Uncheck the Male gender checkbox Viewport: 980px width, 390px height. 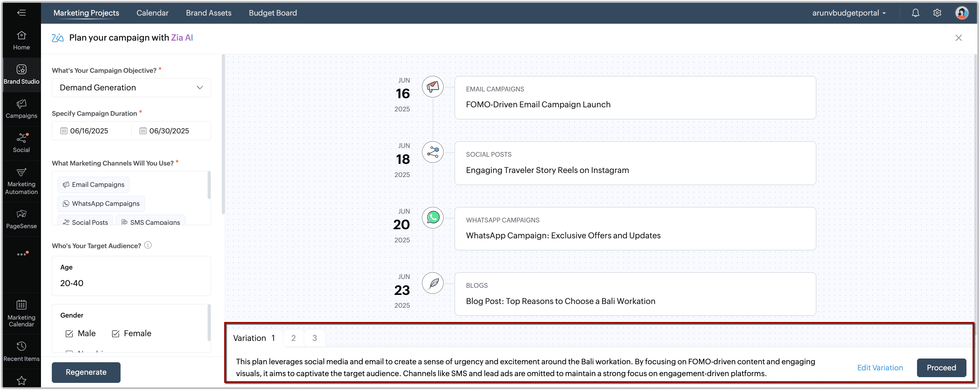[x=69, y=334]
